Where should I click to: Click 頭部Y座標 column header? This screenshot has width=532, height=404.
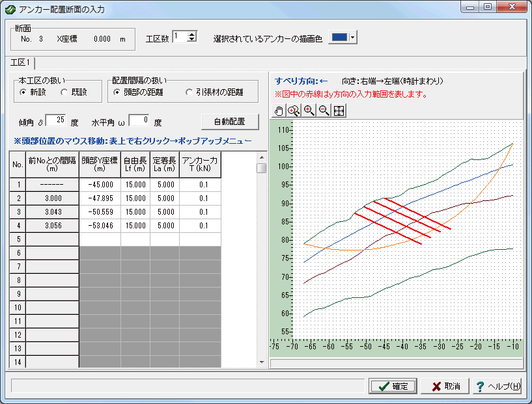point(100,165)
